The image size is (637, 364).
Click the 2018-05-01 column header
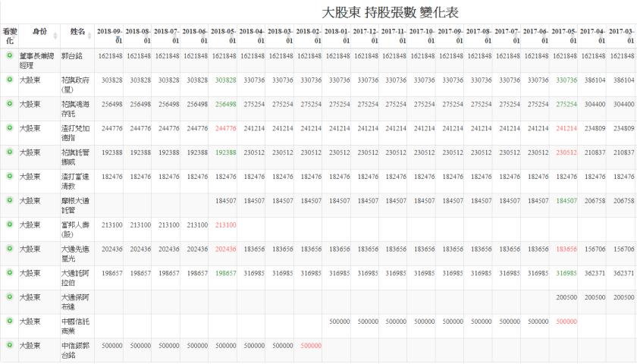point(224,36)
